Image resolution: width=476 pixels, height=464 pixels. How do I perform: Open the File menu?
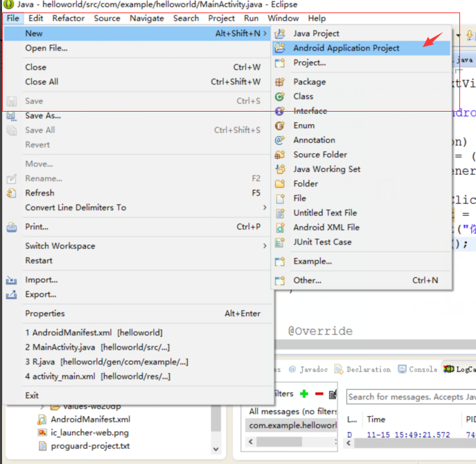[12, 19]
